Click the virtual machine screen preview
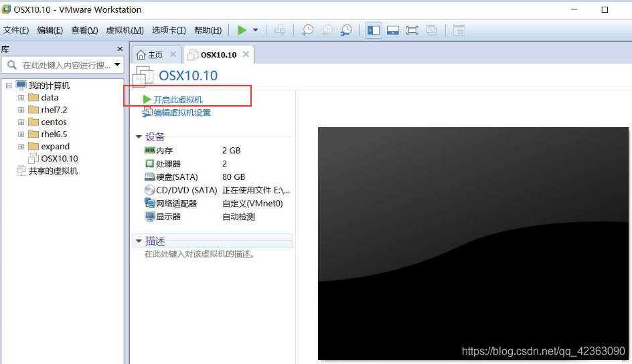This screenshot has height=364, width=632. click(x=473, y=243)
